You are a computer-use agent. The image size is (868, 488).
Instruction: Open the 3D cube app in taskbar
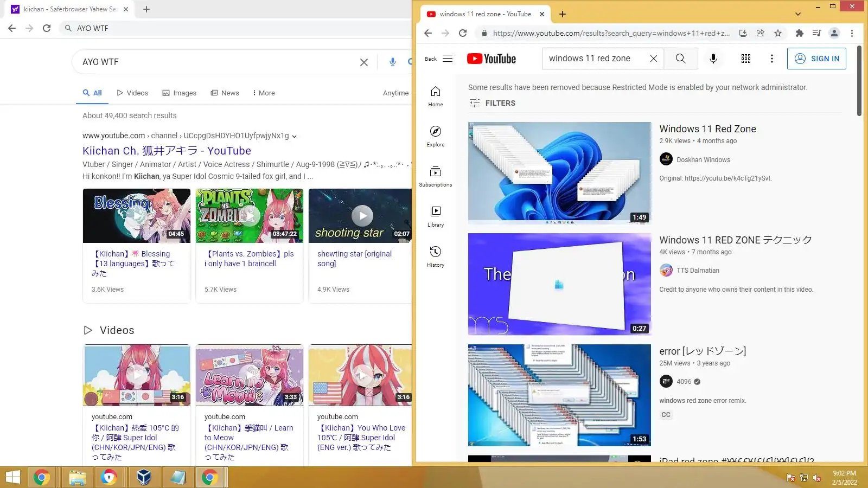[x=143, y=477]
